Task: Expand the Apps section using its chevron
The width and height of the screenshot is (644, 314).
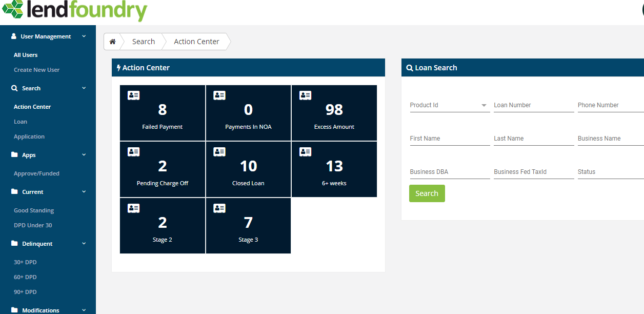Action: tap(83, 154)
